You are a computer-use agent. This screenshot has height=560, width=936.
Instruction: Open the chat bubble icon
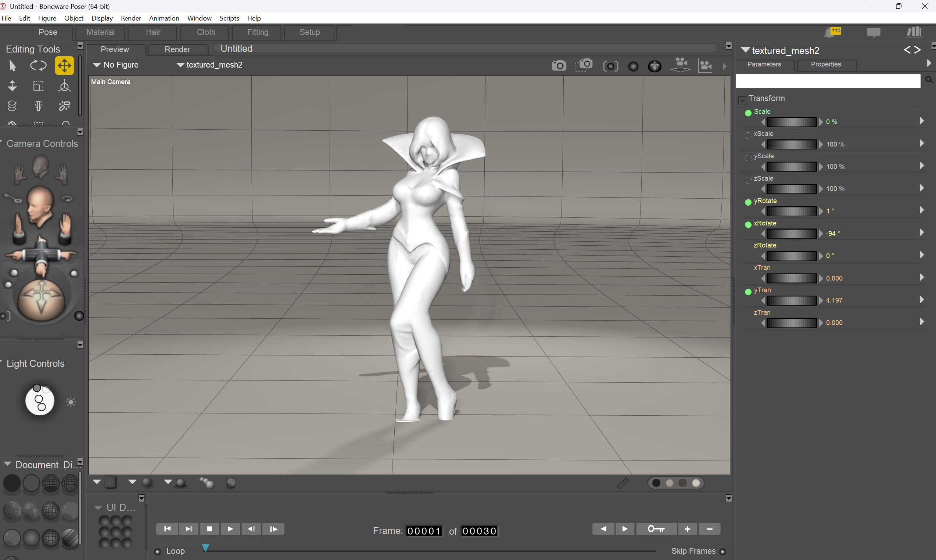click(x=873, y=33)
